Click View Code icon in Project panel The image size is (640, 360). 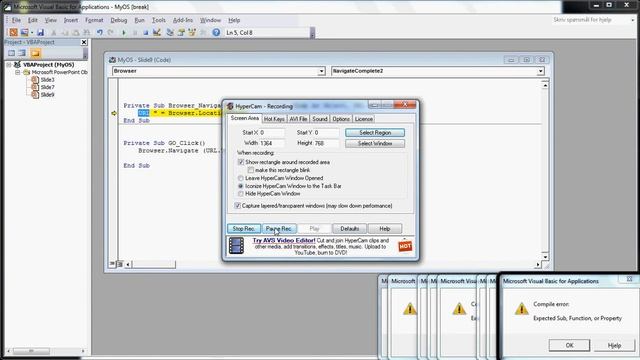(11, 53)
